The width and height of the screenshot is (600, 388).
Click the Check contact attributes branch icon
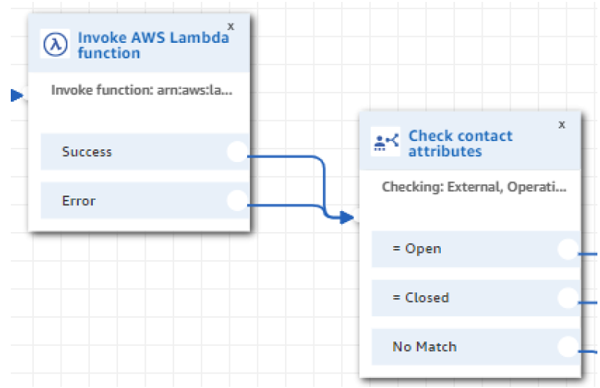click(x=386, y=142)
